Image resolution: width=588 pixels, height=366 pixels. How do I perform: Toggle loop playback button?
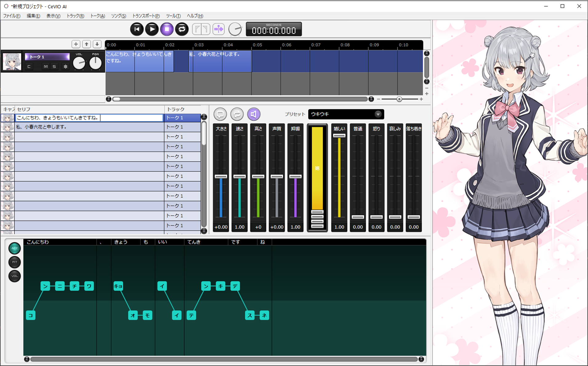pyautogui.click(x=182, y=29)
